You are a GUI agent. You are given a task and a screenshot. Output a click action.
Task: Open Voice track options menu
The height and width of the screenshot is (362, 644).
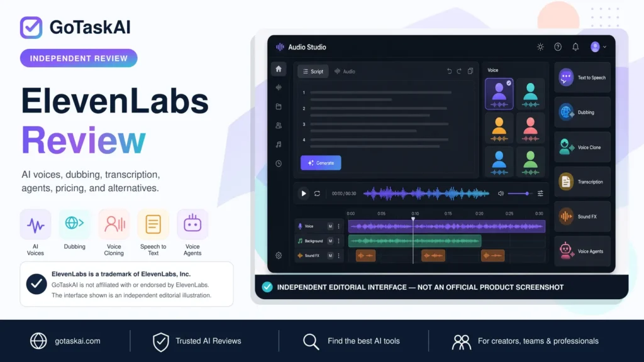(x=338, y=226)
